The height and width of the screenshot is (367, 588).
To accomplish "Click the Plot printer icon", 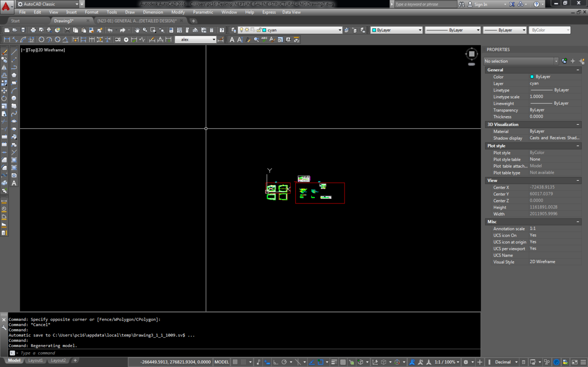I will pyautogui.click(x=33, y=30).
